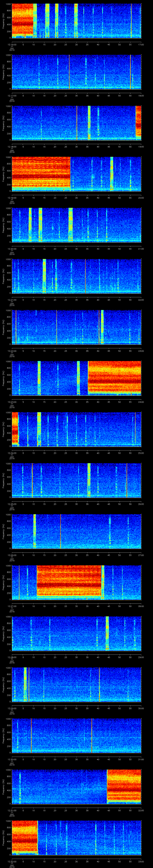This screenshot has width=153, height=868.
Task: Select the 24:00 end time label
Action: click(x=141, y=402)
